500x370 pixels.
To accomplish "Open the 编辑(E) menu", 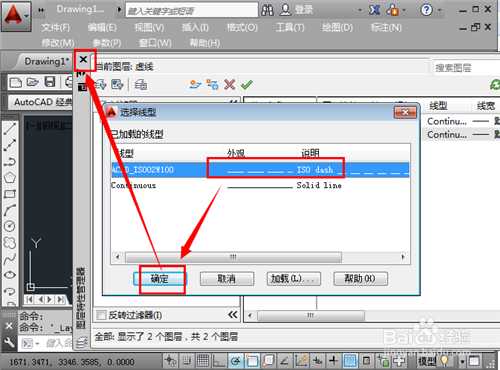I will point(102,28).
